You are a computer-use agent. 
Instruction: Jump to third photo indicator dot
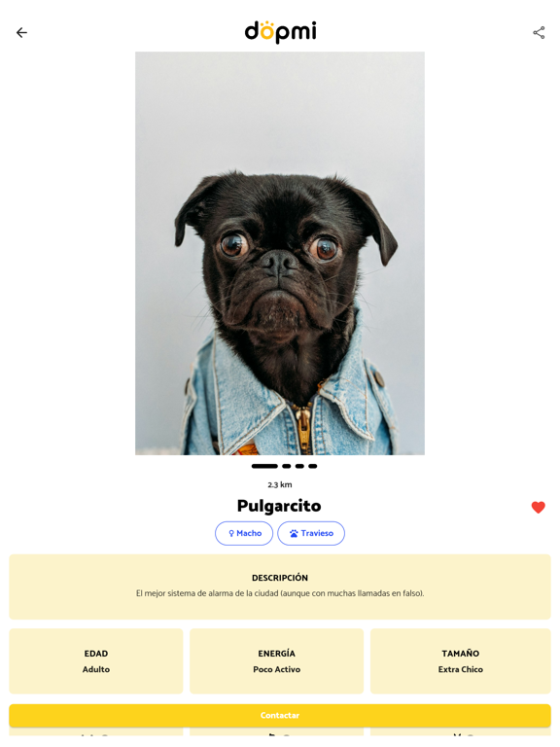pos(299,466)
